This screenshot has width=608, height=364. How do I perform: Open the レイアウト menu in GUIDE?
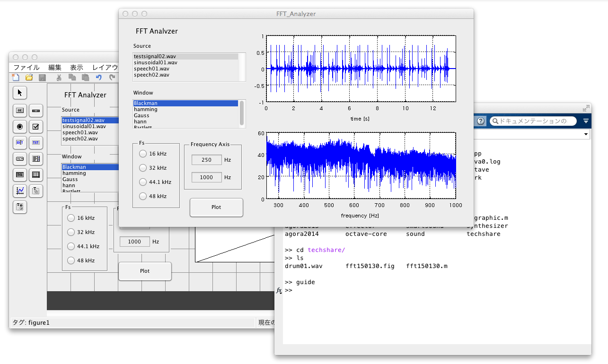pos(105,67)
